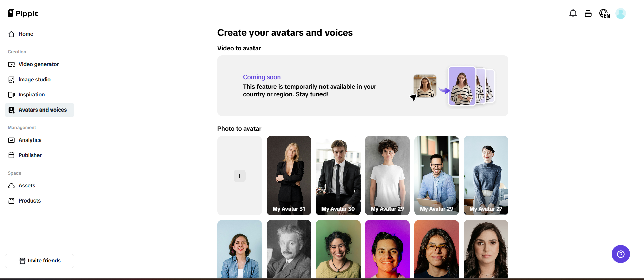Open the notifications bell
The image size is (644, 280).
click(573, 13)
